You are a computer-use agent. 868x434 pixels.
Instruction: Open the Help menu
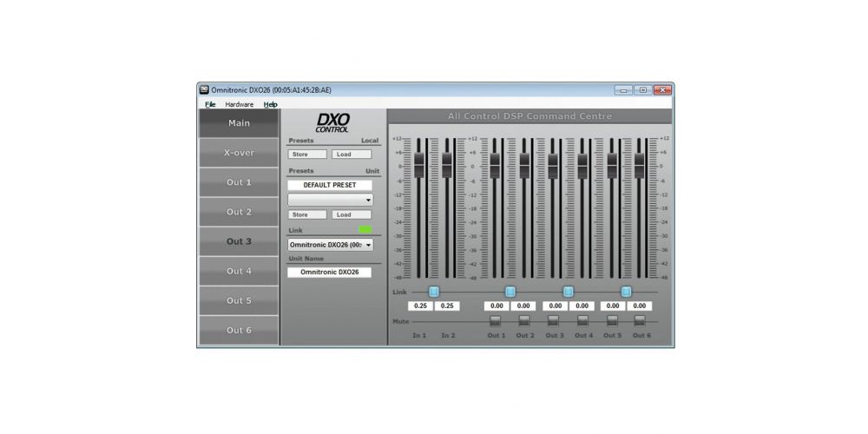click(270, 104)
